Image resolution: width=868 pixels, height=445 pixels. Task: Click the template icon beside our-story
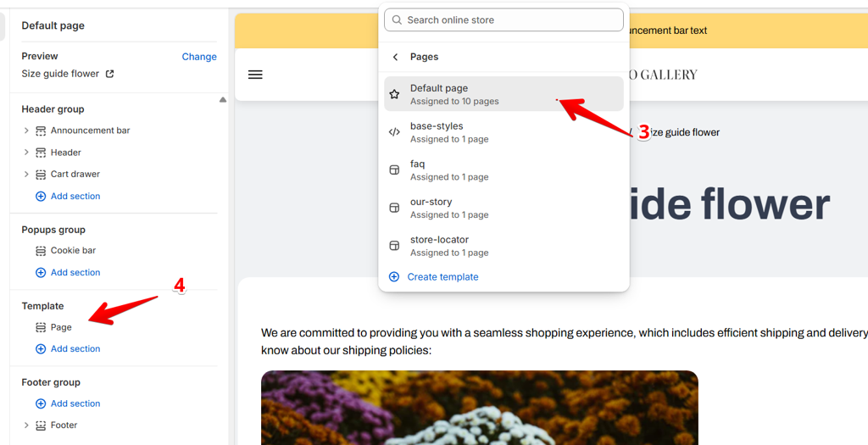tap(394, 209)
